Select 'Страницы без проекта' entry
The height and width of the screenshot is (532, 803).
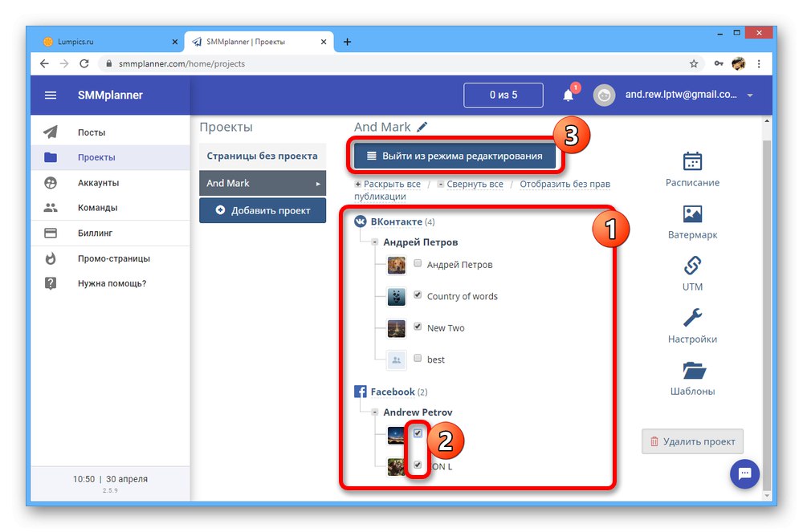tap(263, 156)
